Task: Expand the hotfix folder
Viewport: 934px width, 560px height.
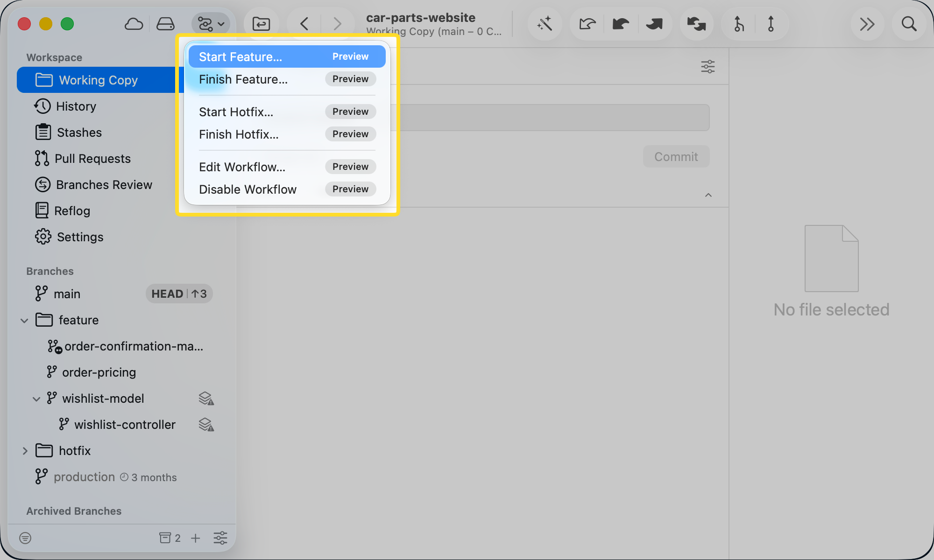Action: (24, 451)
